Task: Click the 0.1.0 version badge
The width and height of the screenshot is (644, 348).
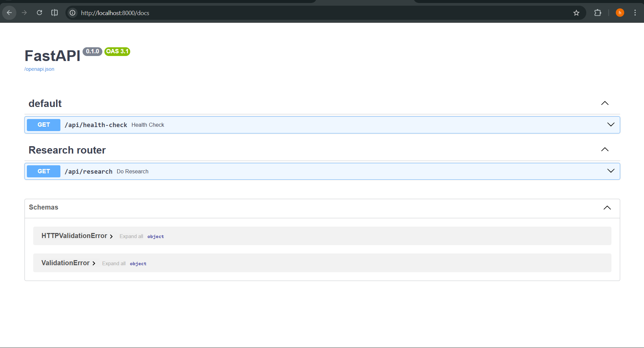Action: pyautogui.click(x=92, y=51)
